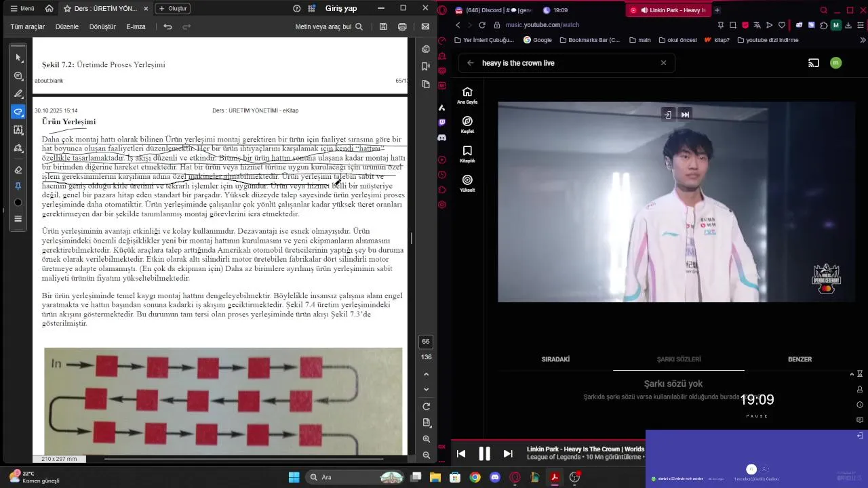The height and width of the screenshot is (488, 868).
Task: Expand the bookmarks bar overflow chevron
Action: click(863, 40)
